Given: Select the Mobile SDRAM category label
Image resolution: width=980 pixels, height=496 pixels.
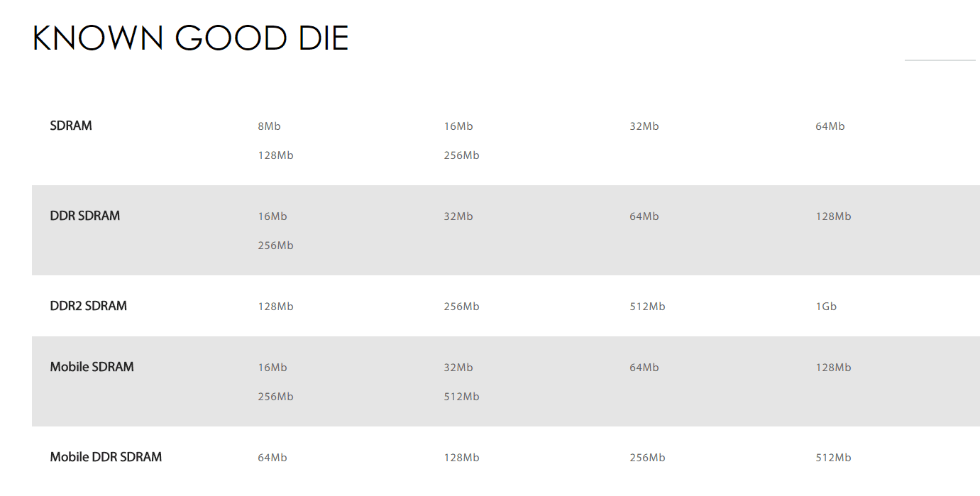Looking at the screenshot, I should 92,367.
